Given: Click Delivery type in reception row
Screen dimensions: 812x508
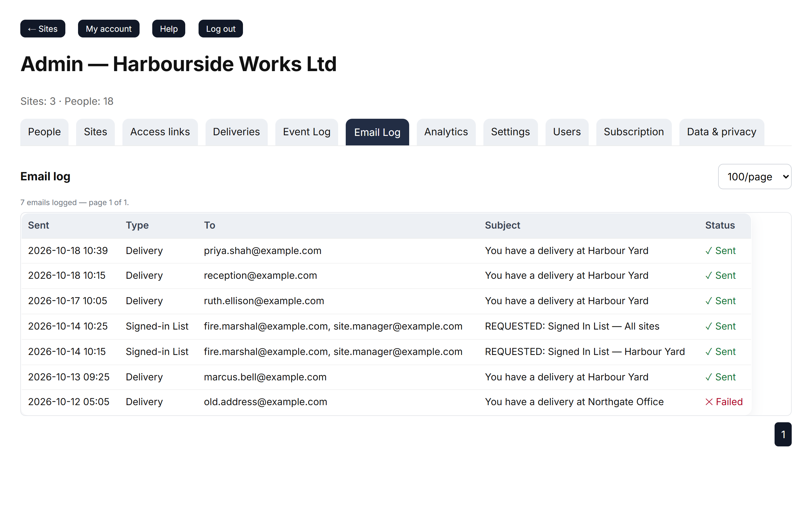Looking at the screenshot, I should [x=144, y=276].
